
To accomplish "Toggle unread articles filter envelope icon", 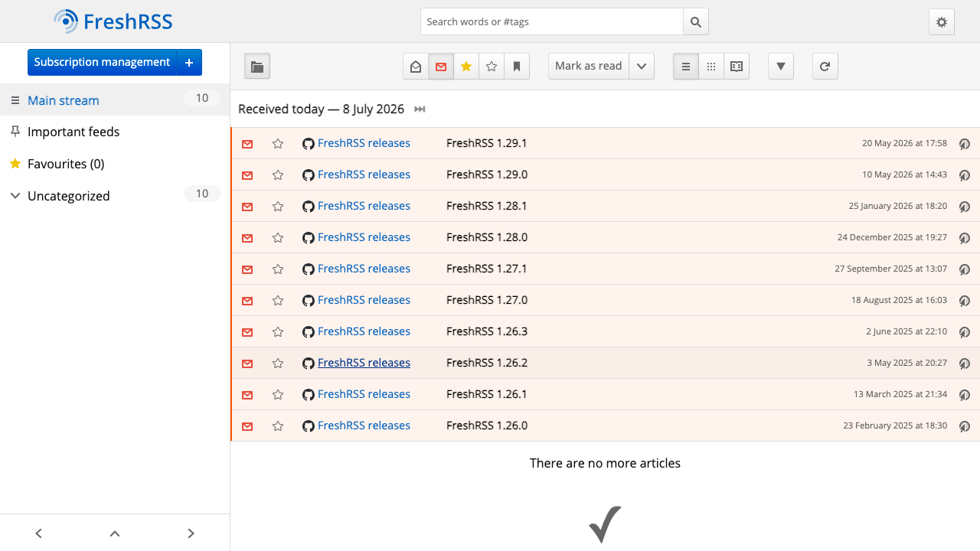I will point(441,67).
